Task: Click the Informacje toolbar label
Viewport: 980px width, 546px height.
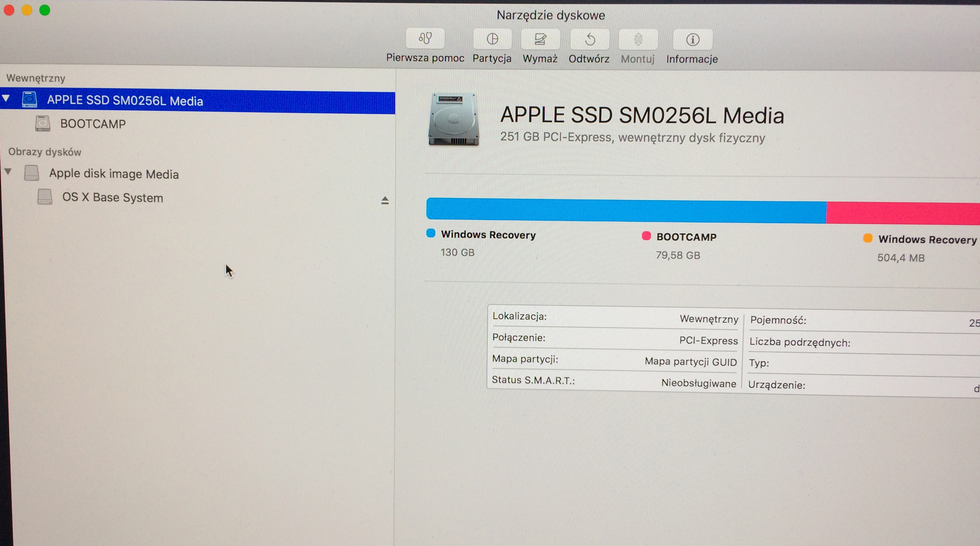Action: (x=692, y=59)
